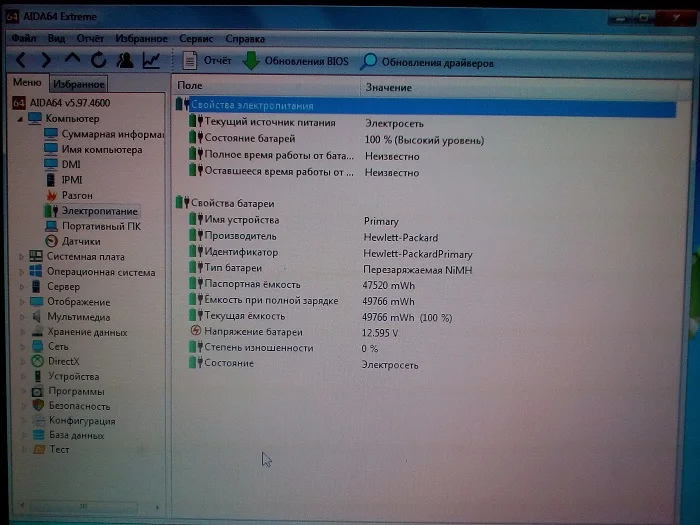Expand the DirectX node
700x525 pixels.
22,362
